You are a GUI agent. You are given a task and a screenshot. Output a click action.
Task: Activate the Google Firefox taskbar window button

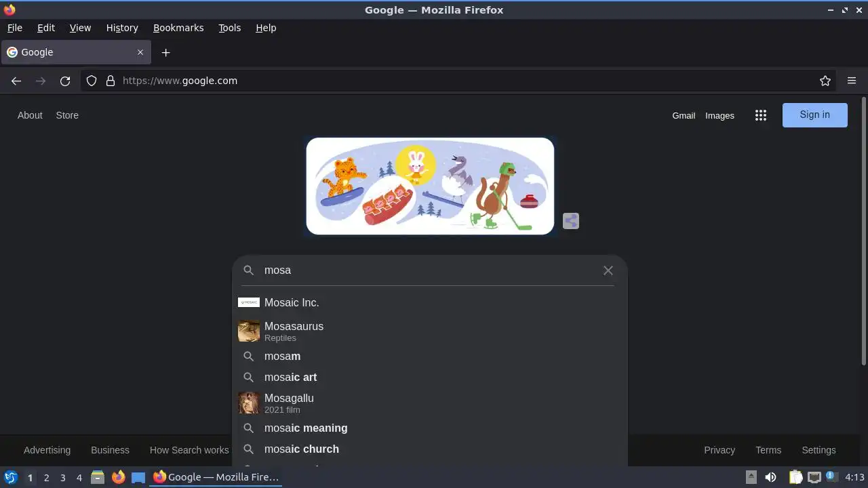pyautogui.click(x=216, y=477)
